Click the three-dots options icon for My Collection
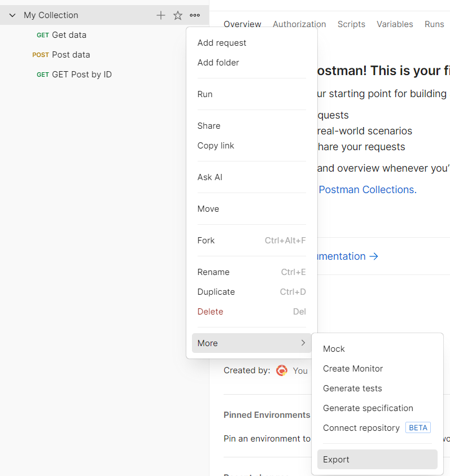Viewport: 450px width, 476px height. [x=195, y=15]
